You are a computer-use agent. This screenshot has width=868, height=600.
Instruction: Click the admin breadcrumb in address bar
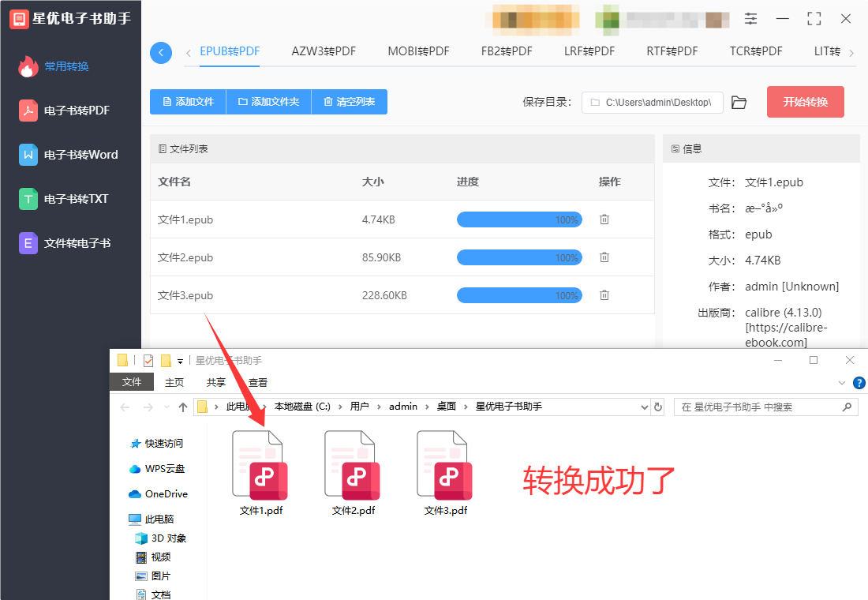(403, 407)
